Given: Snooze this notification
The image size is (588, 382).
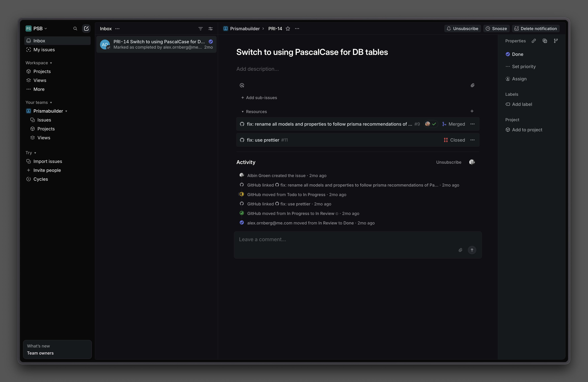Looking at the screenshot, I should [x=496, y=29].
